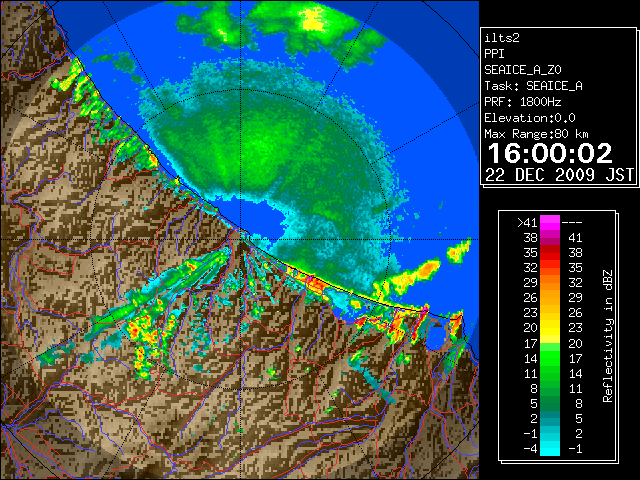This screenshot has width=640, height=480.
Task: Select the "SEAICE_A_ZO" product label
Action: click(x=523, y=70)
